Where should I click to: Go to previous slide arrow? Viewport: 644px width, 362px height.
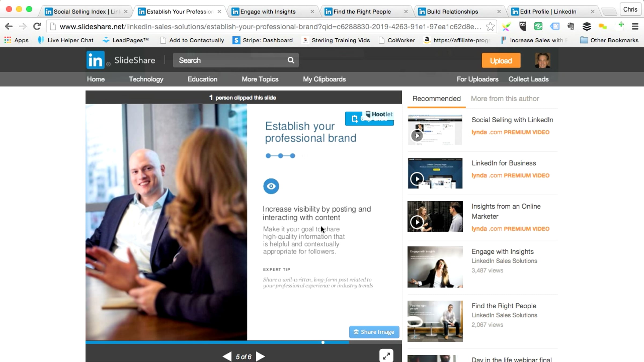click(x=227, y=356)
